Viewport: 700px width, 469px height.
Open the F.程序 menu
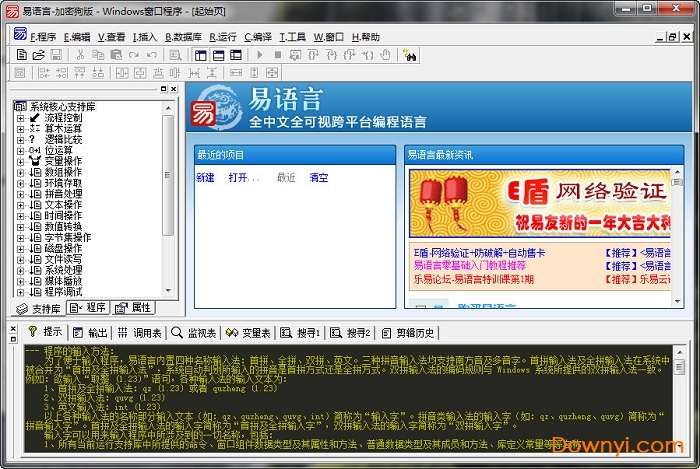pos(44,36)
